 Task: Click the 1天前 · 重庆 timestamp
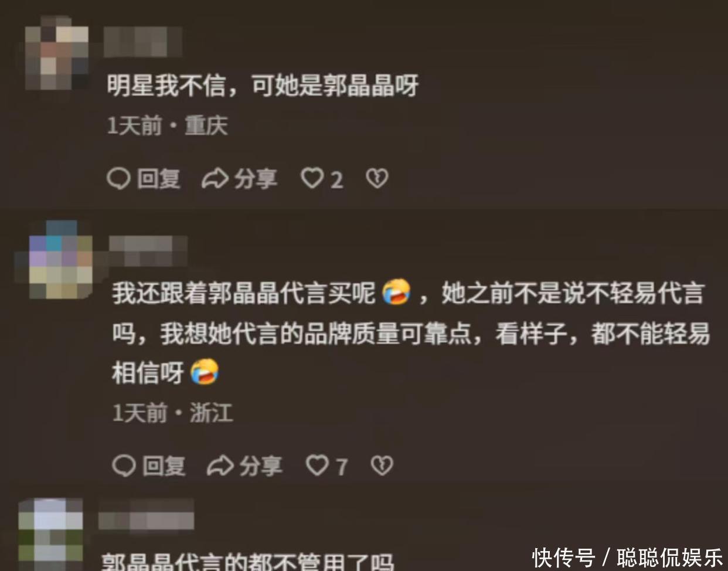[167, 125]
